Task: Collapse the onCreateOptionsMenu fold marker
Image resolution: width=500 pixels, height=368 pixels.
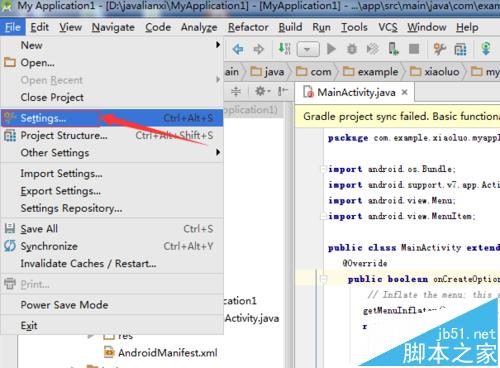Action: [323, 279]
